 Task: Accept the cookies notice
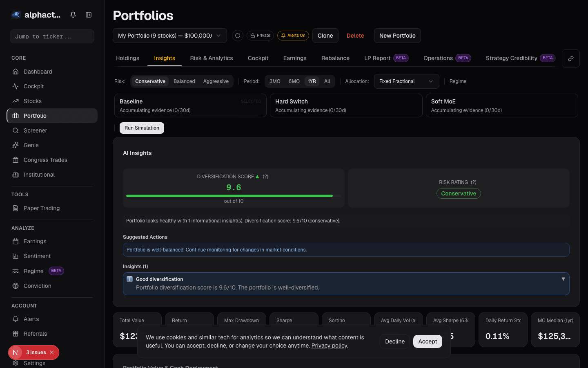[x=428, y=341]
